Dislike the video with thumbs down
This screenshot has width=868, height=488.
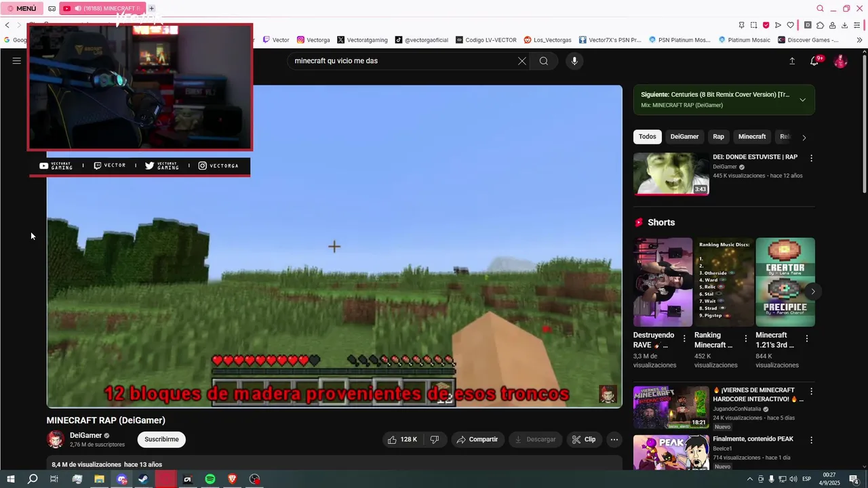[x=435, y=439]
